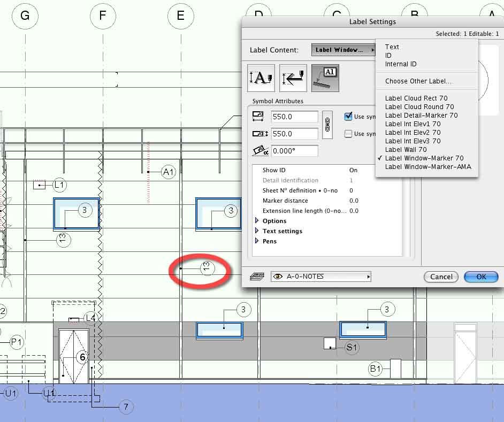The height and width of the screenshot is (422, 504).
Task: Select the label marker 7
Action: (126, 407)
